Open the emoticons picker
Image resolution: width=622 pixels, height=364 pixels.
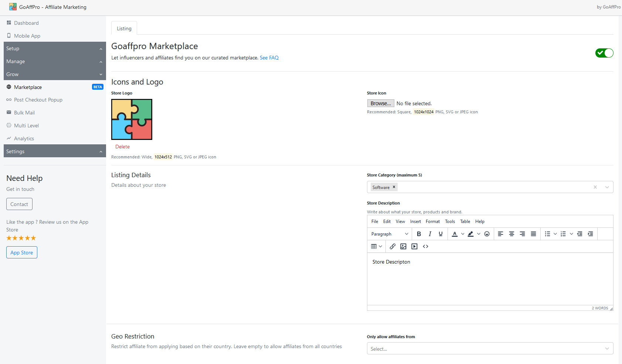point(487,234)
